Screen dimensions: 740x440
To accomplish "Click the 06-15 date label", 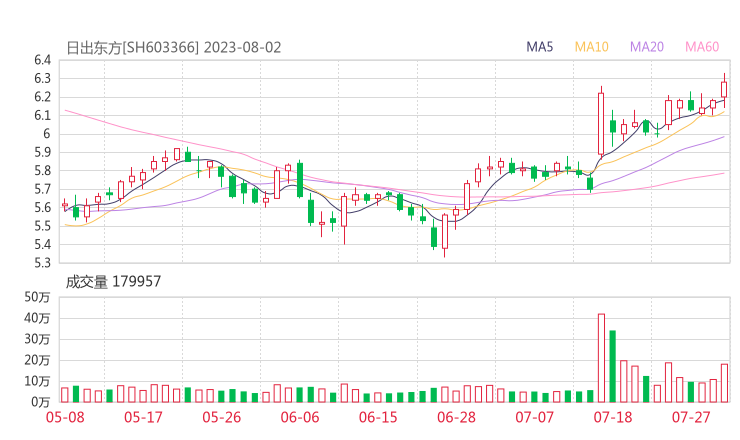I will (378, 417).
